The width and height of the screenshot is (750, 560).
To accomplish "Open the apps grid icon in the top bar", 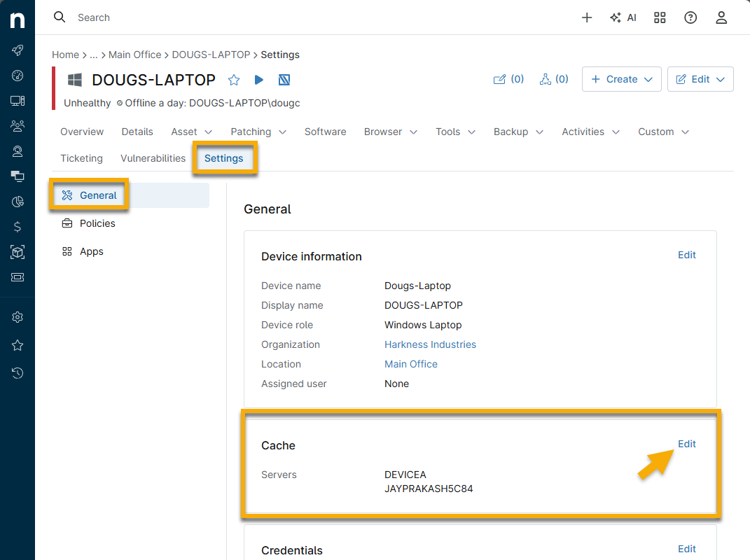I will tap(660, 17).
